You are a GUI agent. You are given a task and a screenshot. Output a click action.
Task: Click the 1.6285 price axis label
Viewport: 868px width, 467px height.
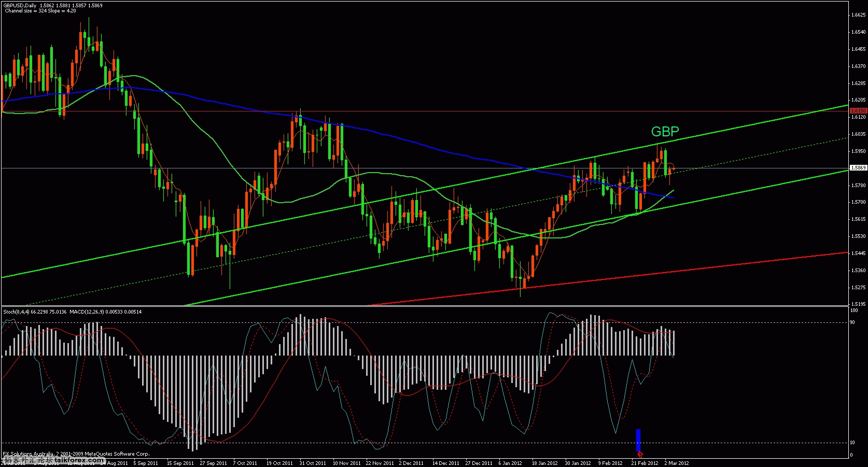click(x=859, y=83)
